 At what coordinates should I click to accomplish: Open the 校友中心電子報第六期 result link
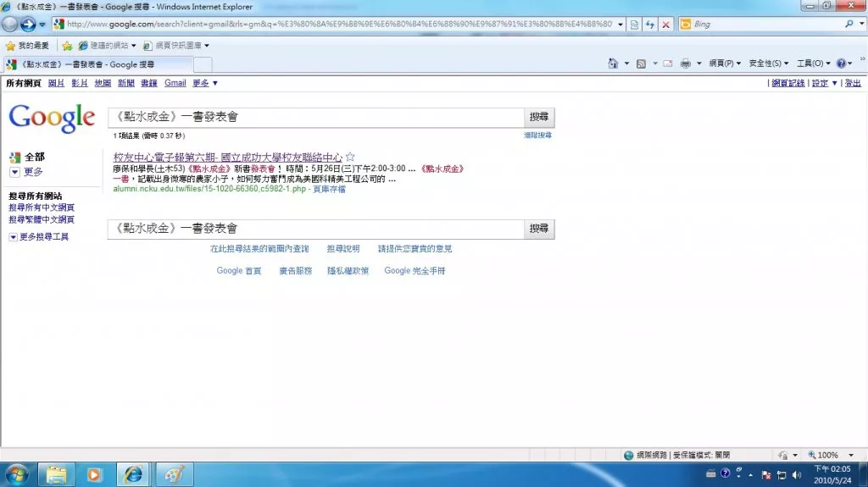coord(227,158)
